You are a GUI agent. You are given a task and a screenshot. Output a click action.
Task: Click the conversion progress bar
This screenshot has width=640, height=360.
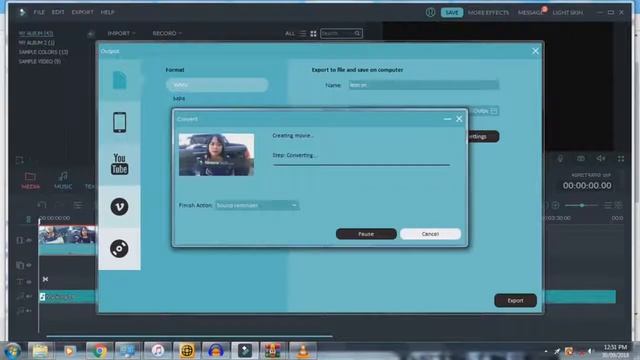pos(361,165)
